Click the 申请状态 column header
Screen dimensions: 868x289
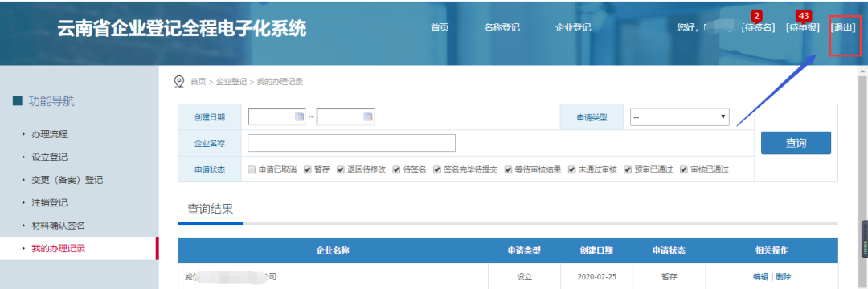(x=669, y=251)
